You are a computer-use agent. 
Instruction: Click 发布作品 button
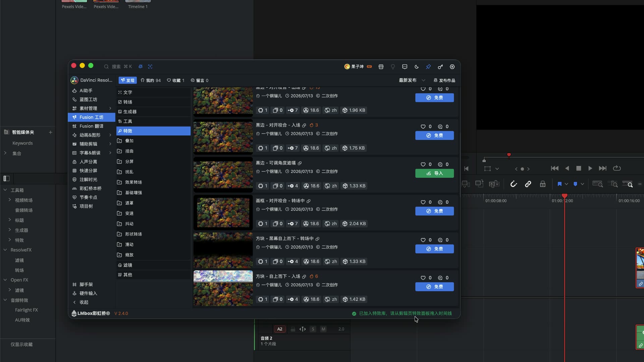coord(444,80)
